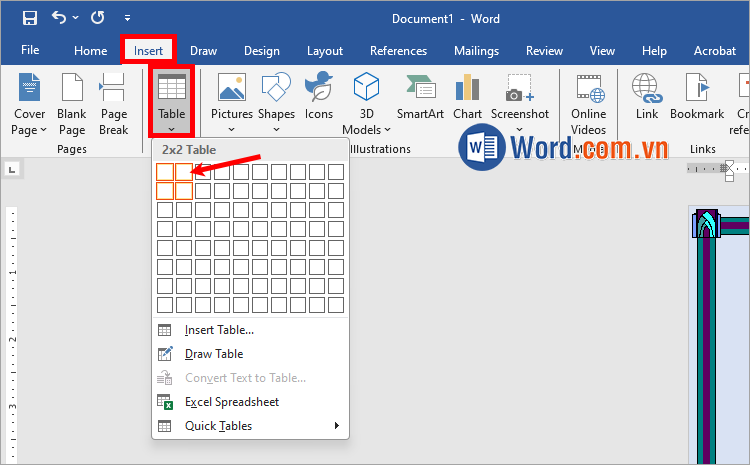Viewport: 750px width, 465px height.
Task: Insert a Chart
Action: point(467,96)
